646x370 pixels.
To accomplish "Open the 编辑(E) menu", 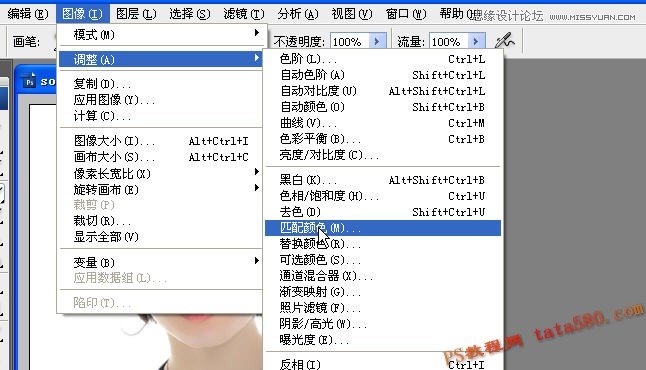I will point(28,14).
